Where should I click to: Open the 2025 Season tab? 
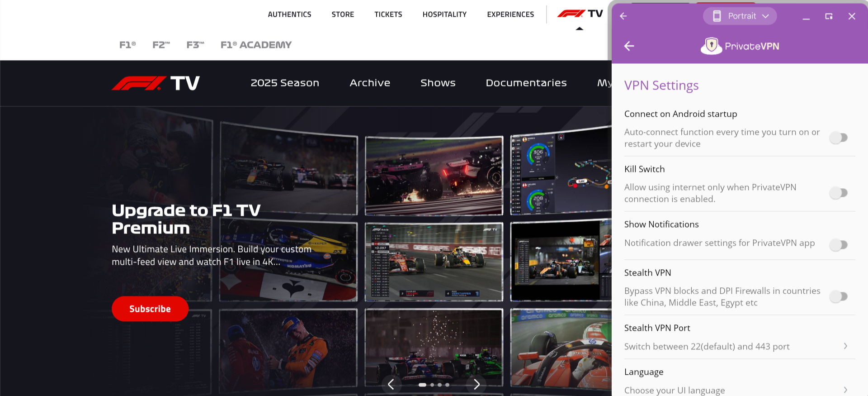point(285,83)
